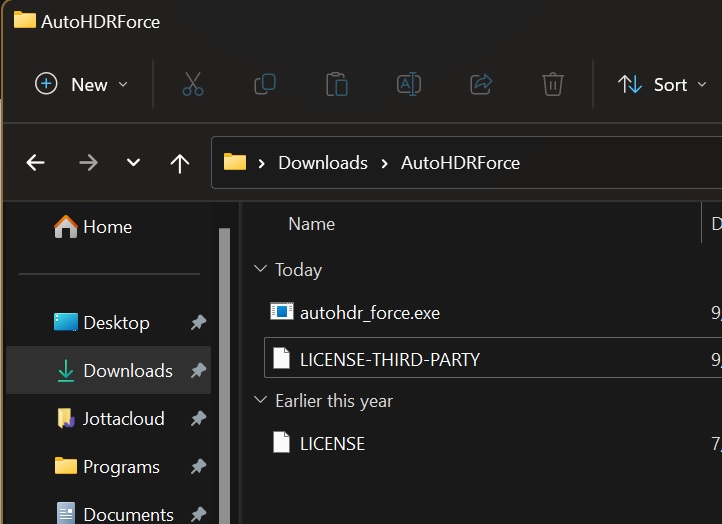Go back with the left arrow
This screenshot has width=722, height=524.
[x=36, y=163]
